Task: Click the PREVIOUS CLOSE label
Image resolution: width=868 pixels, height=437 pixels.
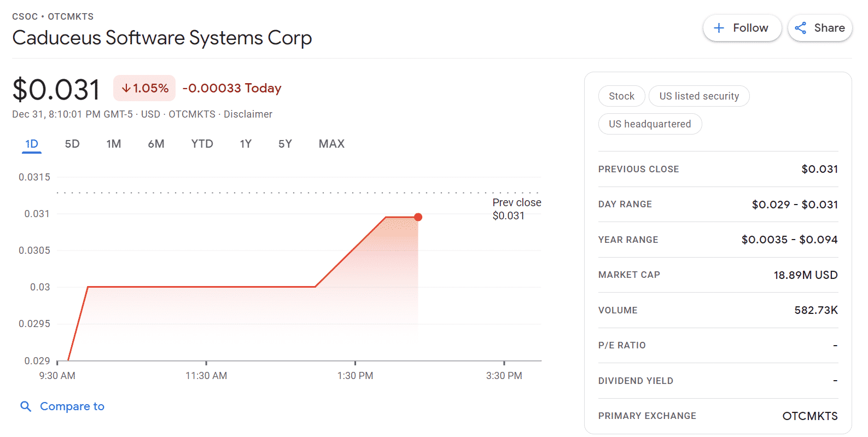Action: tap(638, 170)
